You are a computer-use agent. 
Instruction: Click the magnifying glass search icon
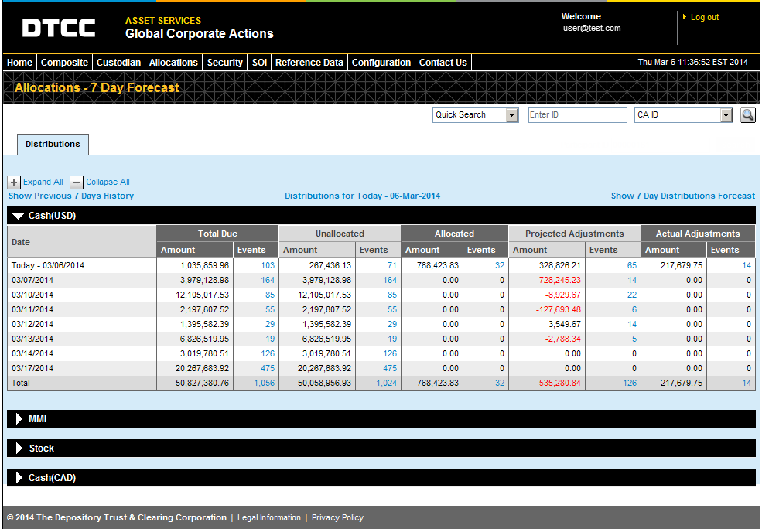[747, 115]
